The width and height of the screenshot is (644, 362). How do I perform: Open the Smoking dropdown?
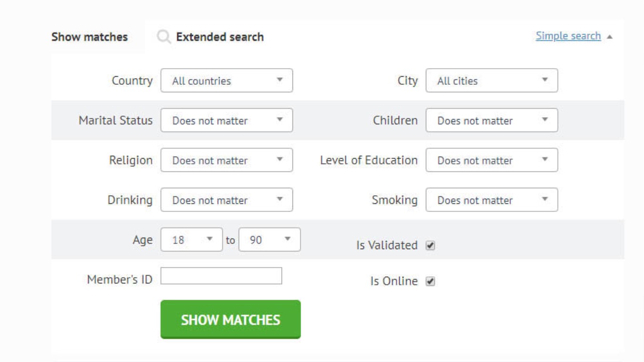coord(492,200)
